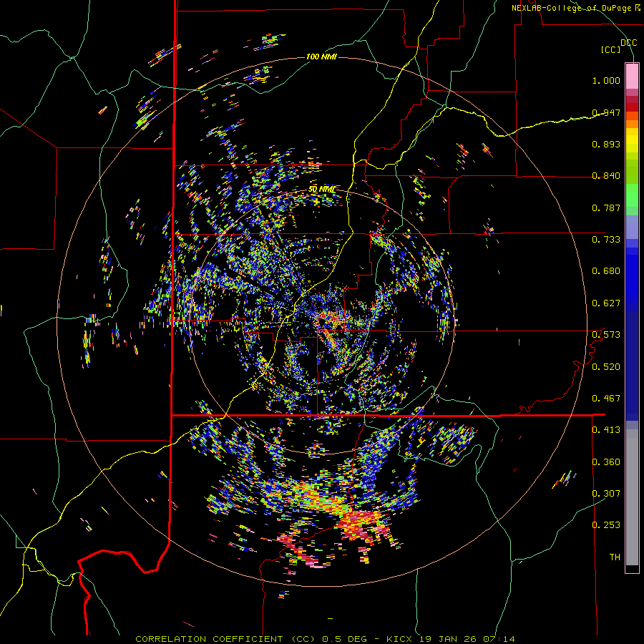Image resolution: width=644 pixels, height=644 pixels.
Task: Select the 0.467 scale value
Action: pos(606,399)
